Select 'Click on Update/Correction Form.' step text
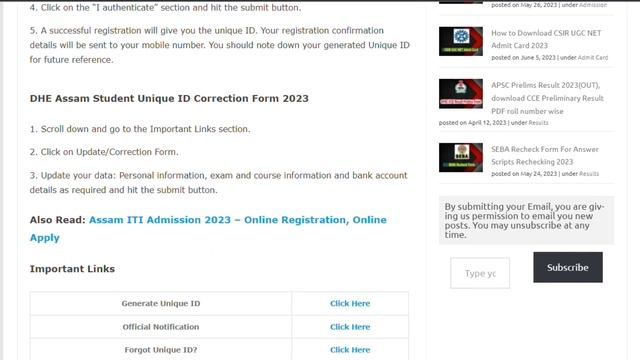This screenshot has width=640, height=360. click(x=104, y=152)
